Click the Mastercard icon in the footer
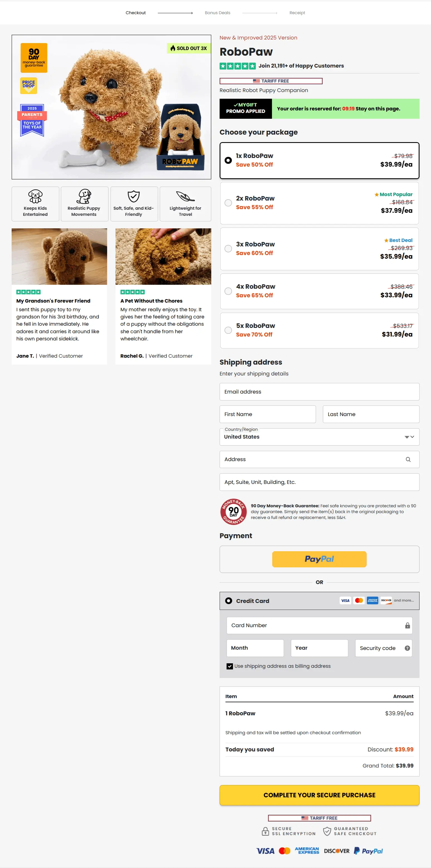Screen dimensions: 431x868 pyautogui.click(x=284, y=851)
